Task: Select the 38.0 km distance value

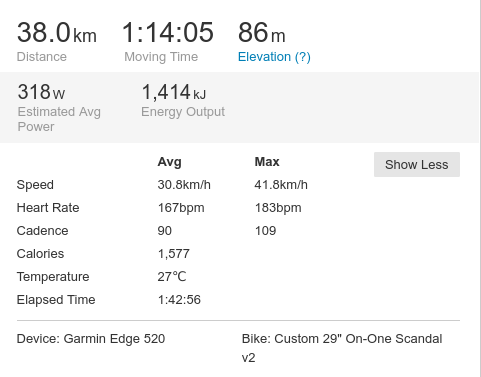Action: point(57,32)
